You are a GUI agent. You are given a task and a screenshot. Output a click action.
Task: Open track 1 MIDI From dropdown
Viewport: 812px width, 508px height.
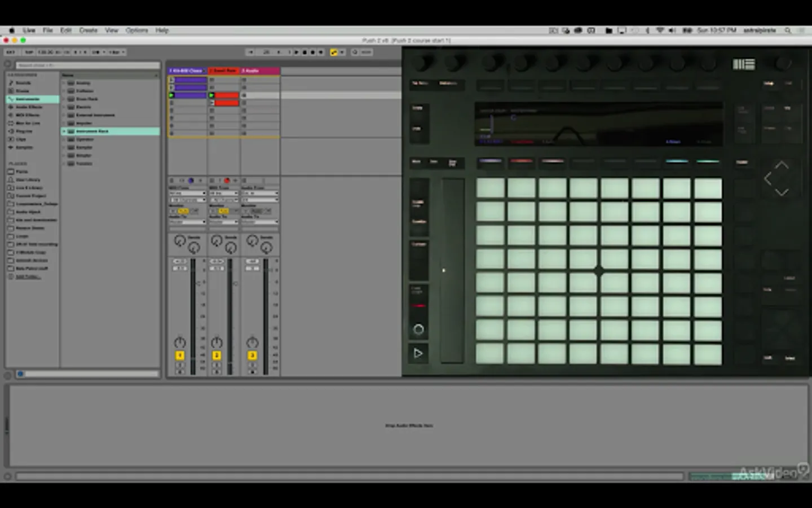[188, 194]
